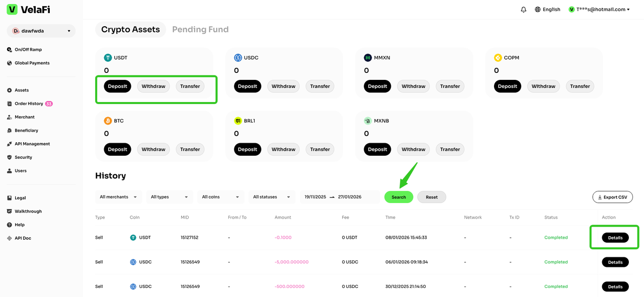The width and height of the screenshot is (644, 297).
Task: Click the VelaFi logo
Action: (29, 10)
